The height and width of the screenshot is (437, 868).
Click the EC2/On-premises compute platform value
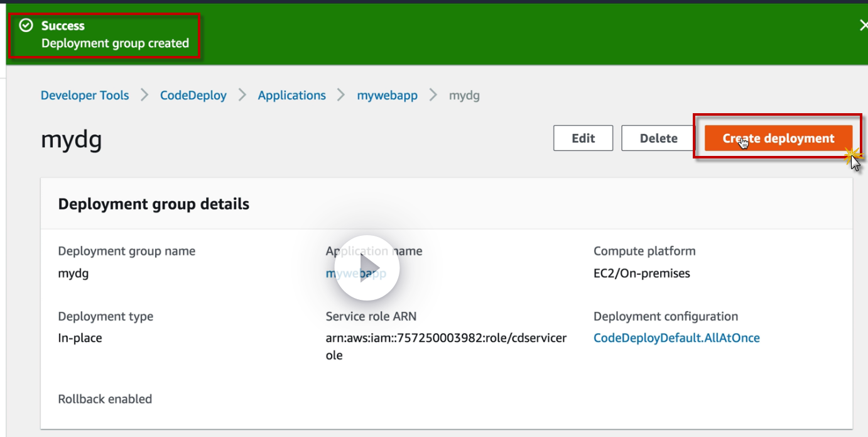pyautogui.click(x=641, y=274)
